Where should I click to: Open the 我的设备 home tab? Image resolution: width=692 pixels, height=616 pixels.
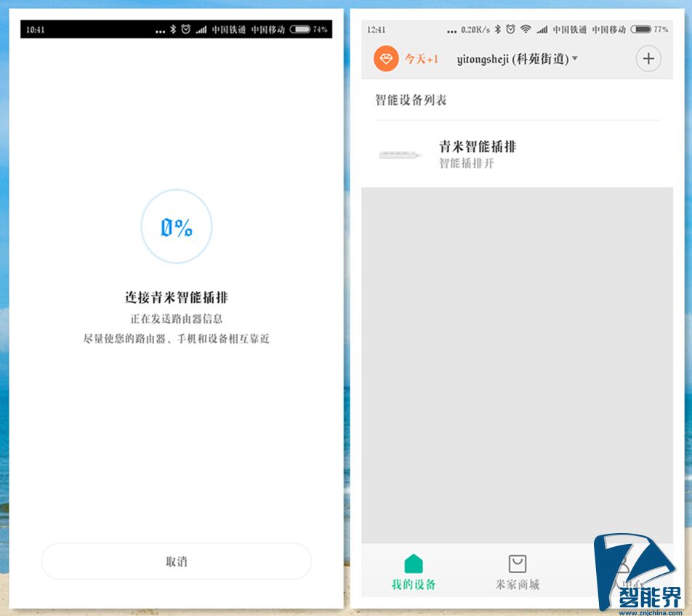pos(414,572)
